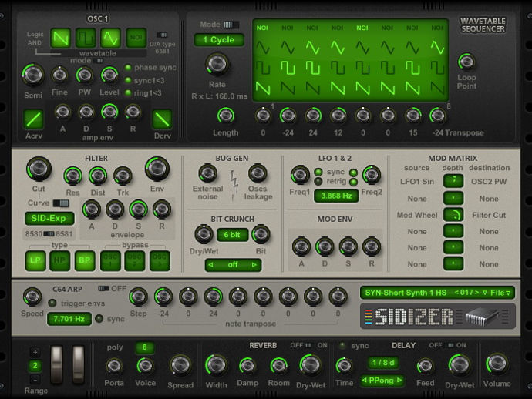
Task: Toggle OSC 1 filter bypass button
Action: [110, 260]
